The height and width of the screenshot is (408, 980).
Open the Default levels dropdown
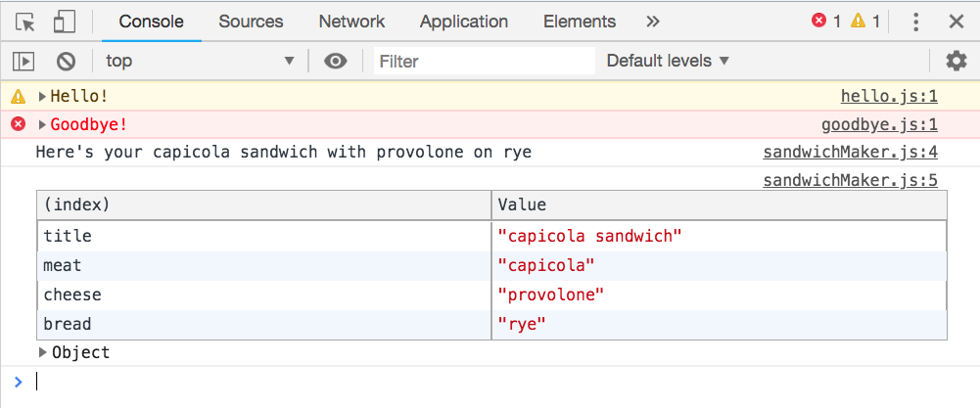[x=669, y=61]
